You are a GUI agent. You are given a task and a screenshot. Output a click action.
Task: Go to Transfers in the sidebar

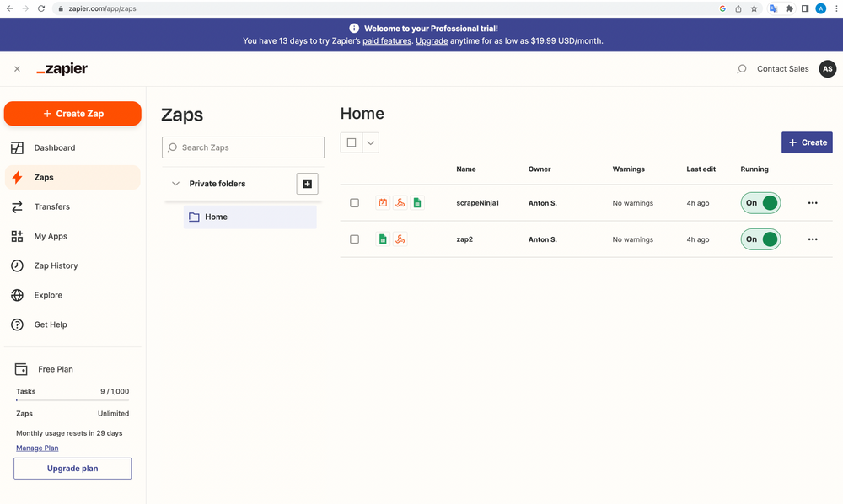pyautogui.click(x=51, y=206)
